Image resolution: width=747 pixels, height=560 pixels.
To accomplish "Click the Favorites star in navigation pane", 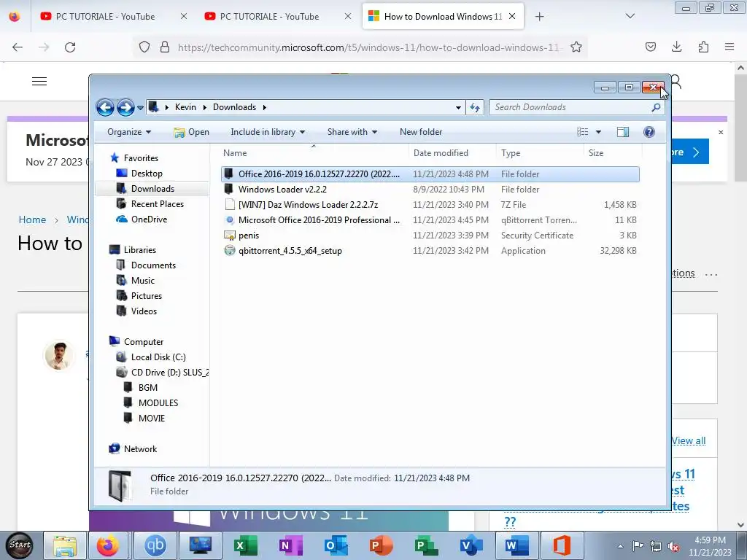I will tap(115, 157).
